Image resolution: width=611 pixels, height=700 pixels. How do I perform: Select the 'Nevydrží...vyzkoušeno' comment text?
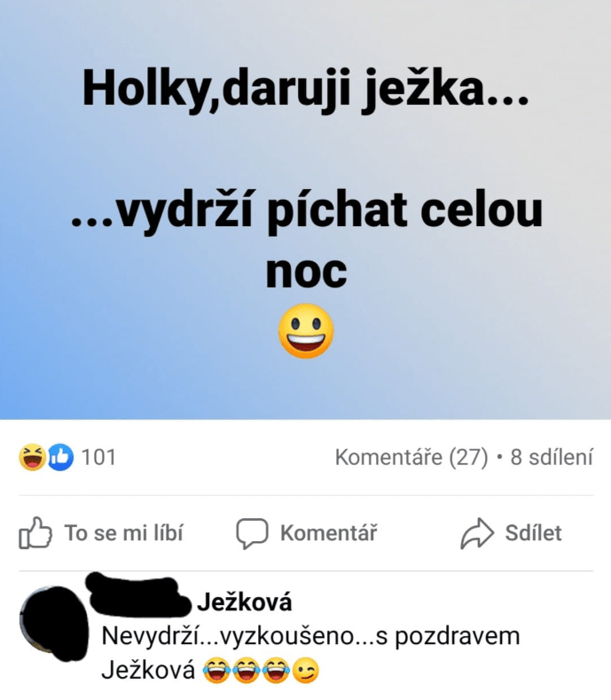(x=310, y=653)
